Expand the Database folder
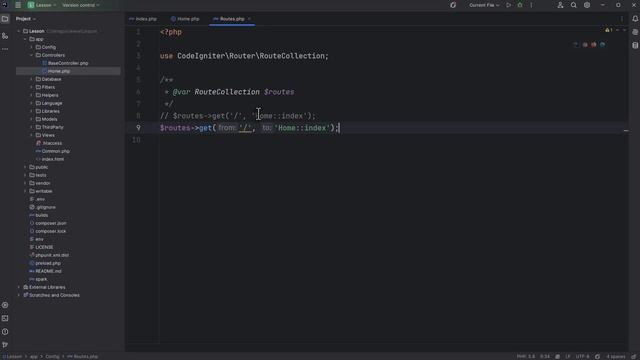The image size is (640, 360). click(x=31, y=79)
